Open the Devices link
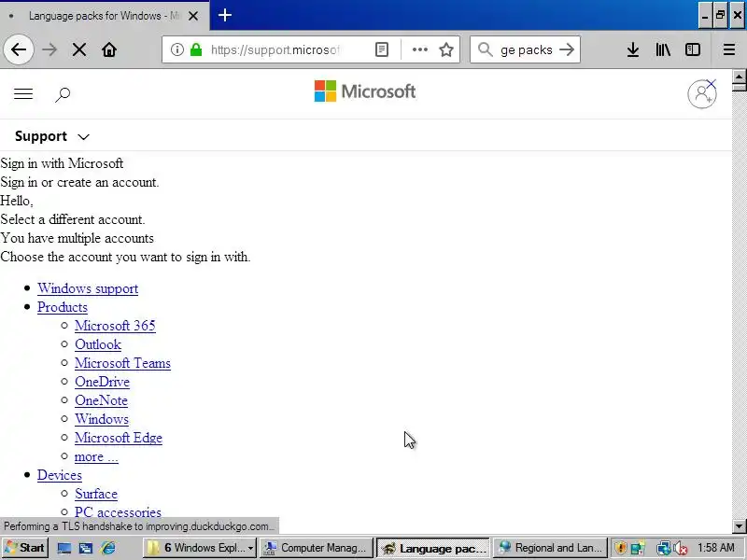Screen dimensions: 747x560 pyautogui.click(x=60, y=475)
